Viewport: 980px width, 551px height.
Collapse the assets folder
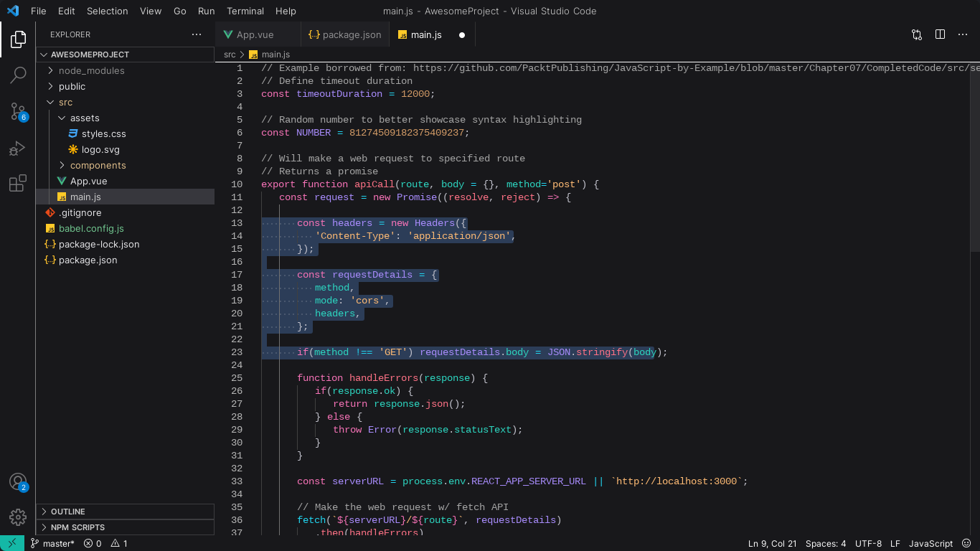click(126, 118)
